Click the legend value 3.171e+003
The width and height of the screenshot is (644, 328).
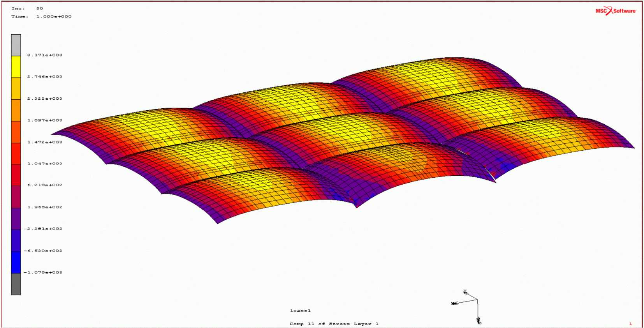45,55
